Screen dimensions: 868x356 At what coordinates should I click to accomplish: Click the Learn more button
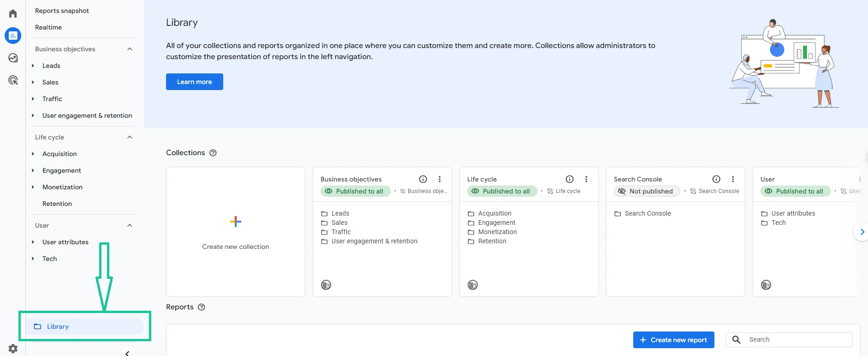tap(195, 82)
